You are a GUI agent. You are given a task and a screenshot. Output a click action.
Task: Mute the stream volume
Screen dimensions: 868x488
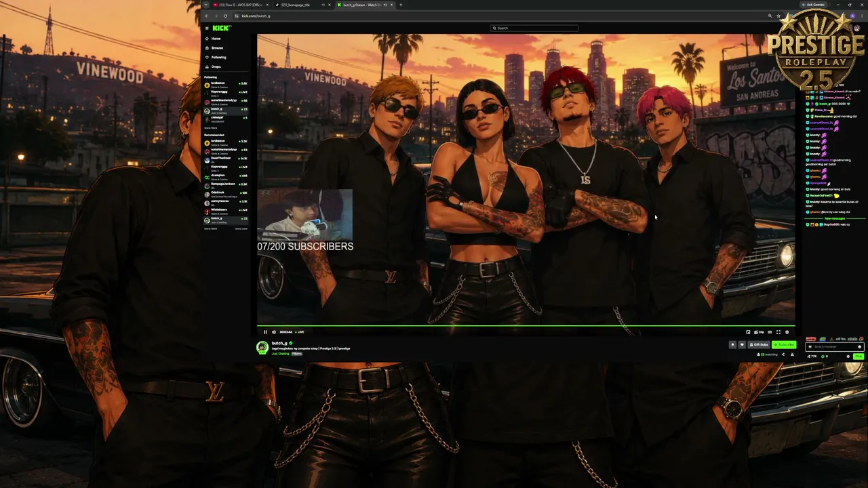[x=274, y=332]
